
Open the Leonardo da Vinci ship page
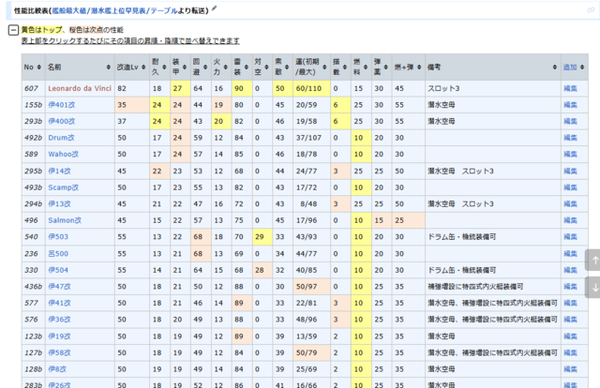coord(80,88)
